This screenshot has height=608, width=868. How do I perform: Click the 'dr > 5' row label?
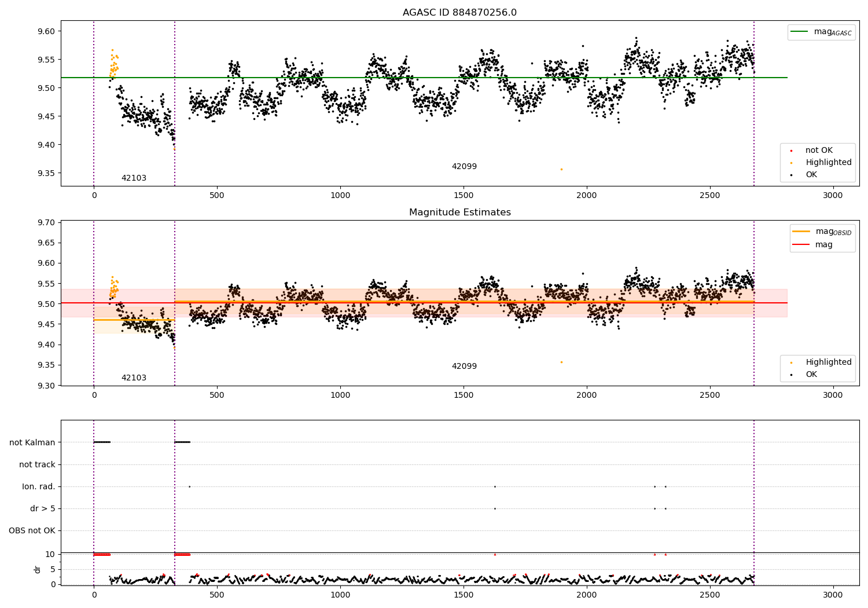coord(43,509)
